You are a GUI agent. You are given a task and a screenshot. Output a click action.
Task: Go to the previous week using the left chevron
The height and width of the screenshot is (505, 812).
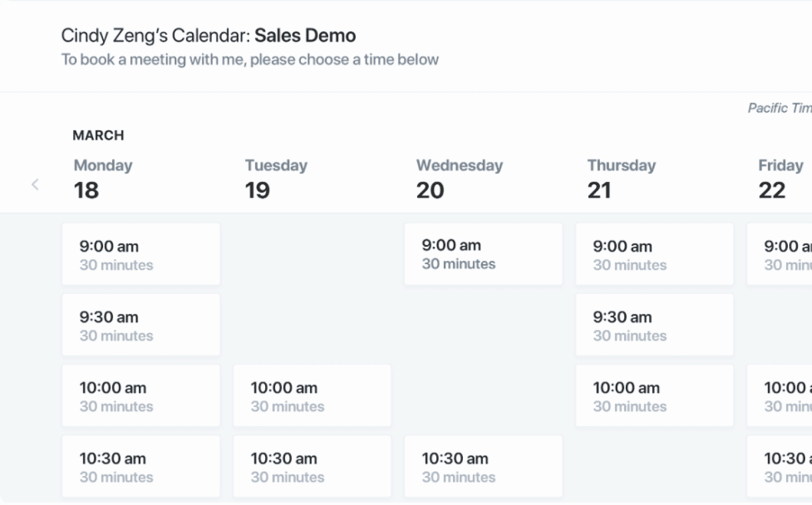[x=35, y=185]
